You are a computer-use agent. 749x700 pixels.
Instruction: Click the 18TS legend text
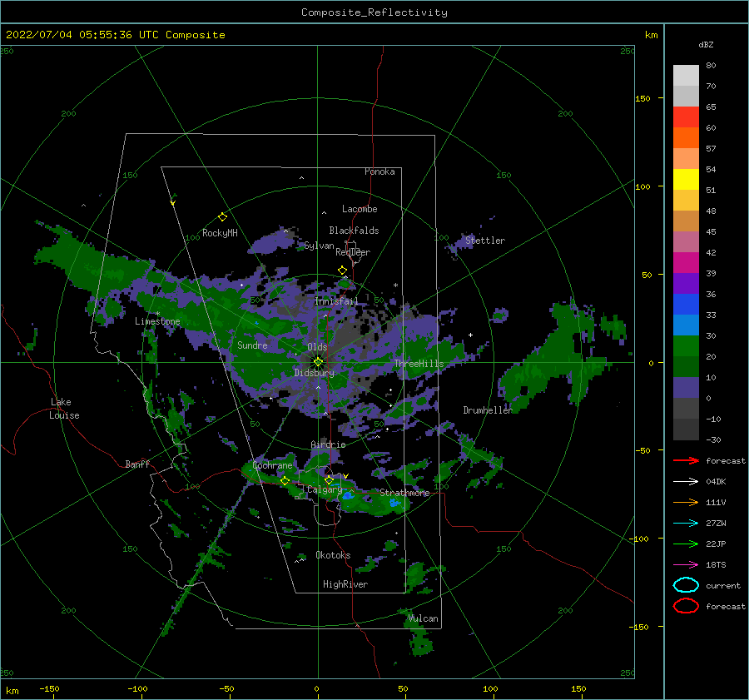tap(716, 565)
